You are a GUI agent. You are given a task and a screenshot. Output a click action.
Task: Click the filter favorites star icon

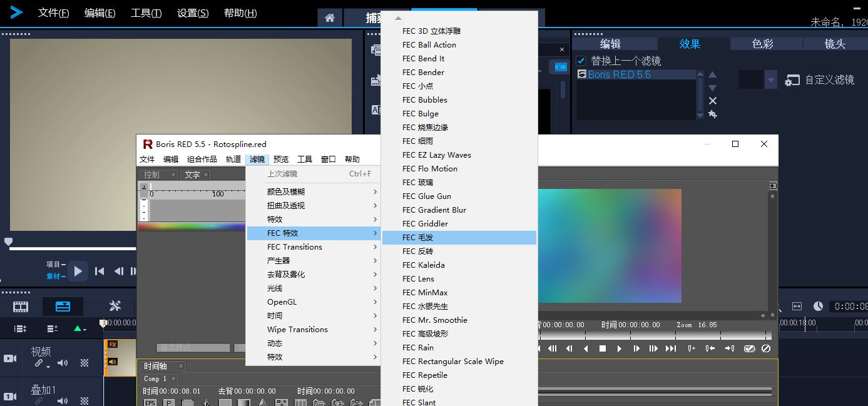[712, 114]
